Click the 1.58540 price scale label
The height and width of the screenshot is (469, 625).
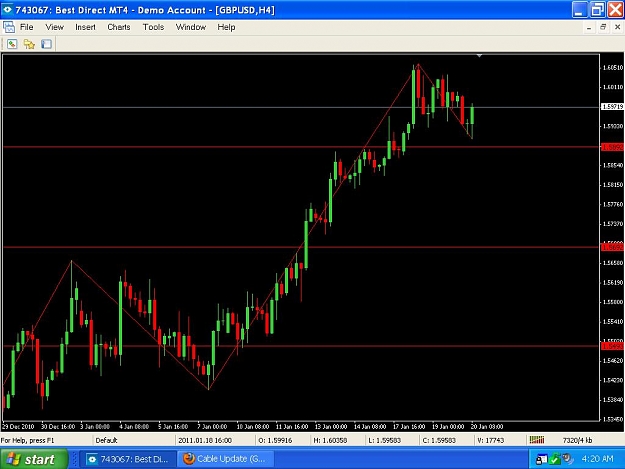613,165
